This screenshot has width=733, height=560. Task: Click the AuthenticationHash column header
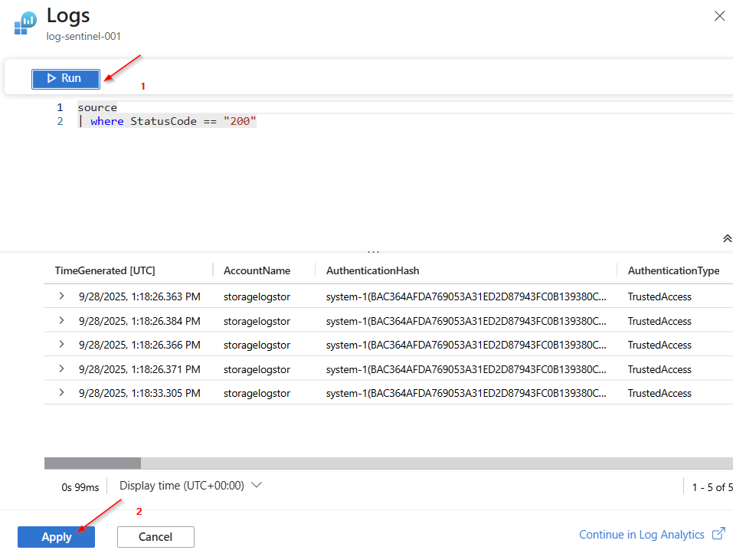point(372,270)
